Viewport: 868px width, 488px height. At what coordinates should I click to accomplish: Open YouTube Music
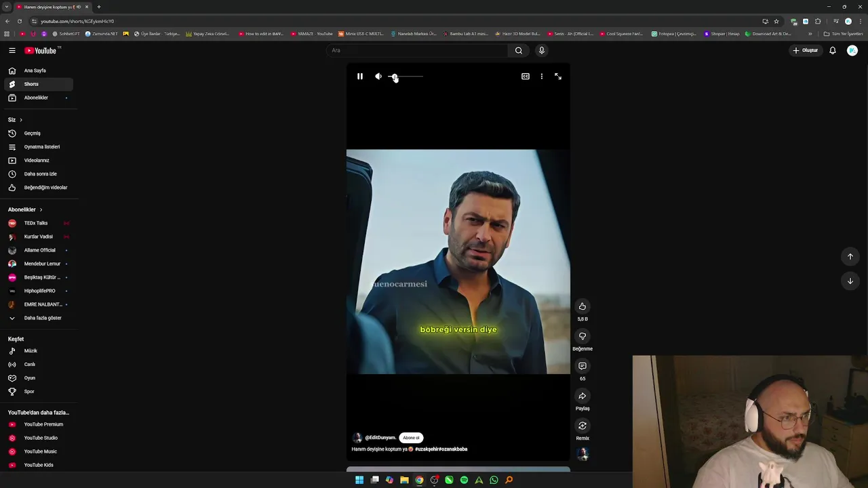[38, 451]
